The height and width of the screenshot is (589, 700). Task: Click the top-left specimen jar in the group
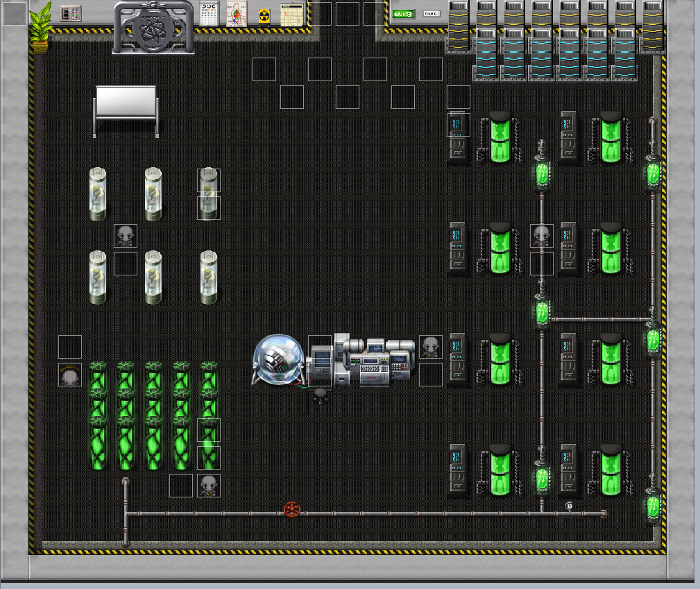pos(98,194)
